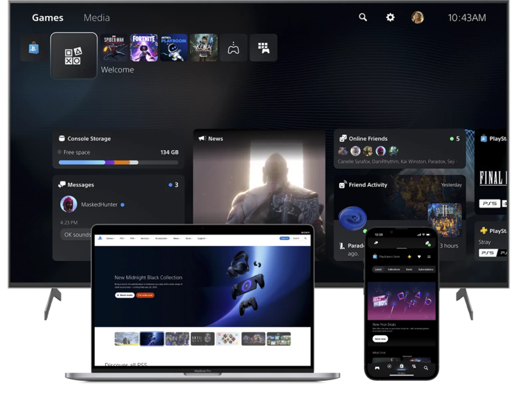
Task: Open the Support dropdown on the website header
Action: pyautogui.click(x=201, y=238)
